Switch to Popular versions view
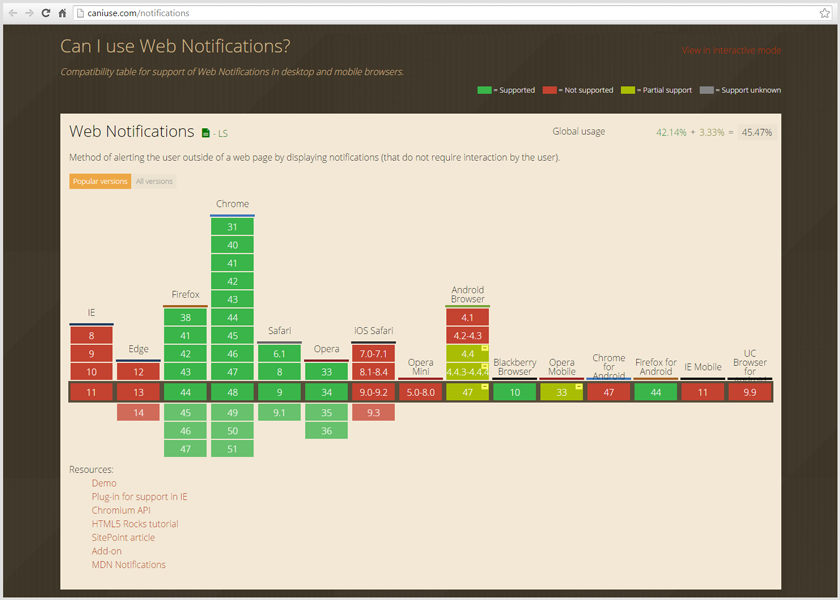The height and width of the screenshot is (600, 840). click(x=100, y=181)
